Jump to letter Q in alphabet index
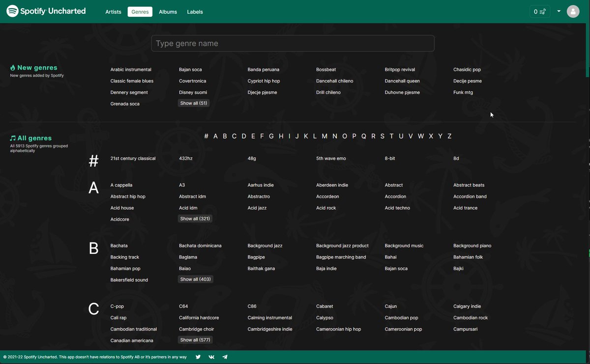 click(x=364, y=136)
